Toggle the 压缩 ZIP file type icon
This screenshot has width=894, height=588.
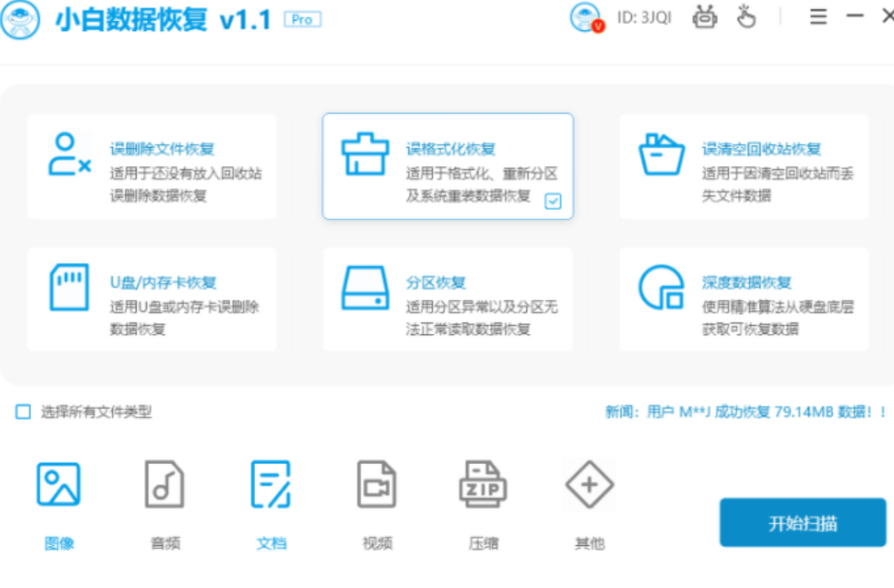pyautogui.click(x=483, y=484)
